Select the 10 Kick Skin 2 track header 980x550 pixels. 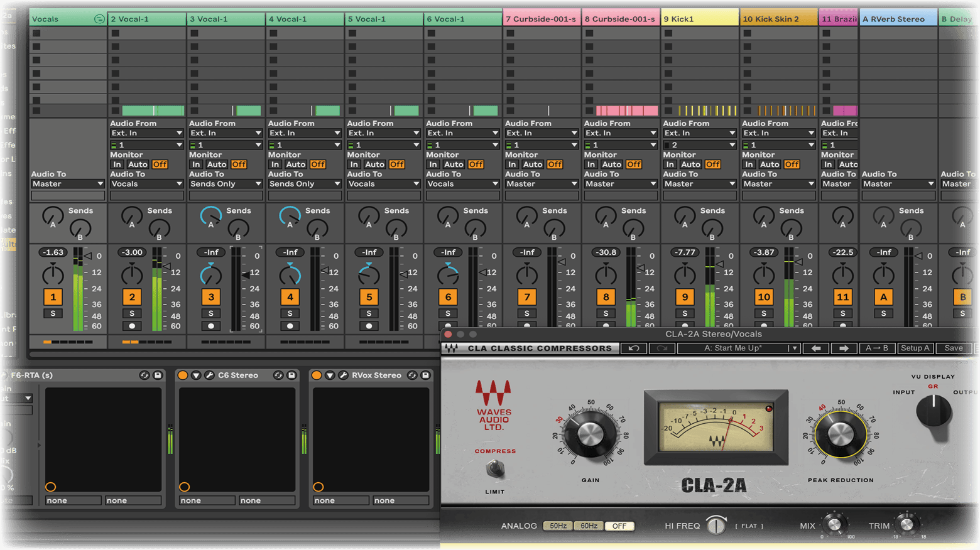pos(778,19)
